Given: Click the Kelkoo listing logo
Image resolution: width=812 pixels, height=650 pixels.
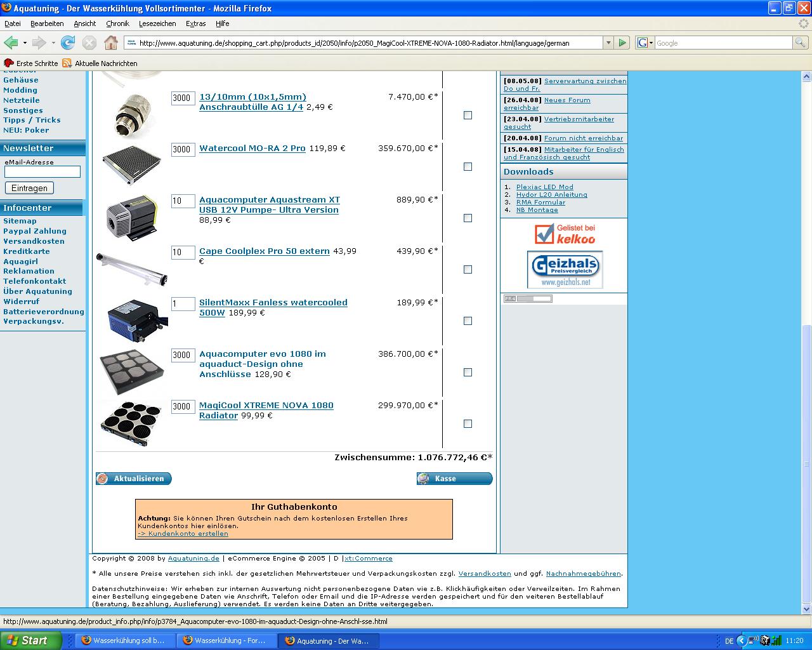Looking at the screenshot, I should point(565,234).
